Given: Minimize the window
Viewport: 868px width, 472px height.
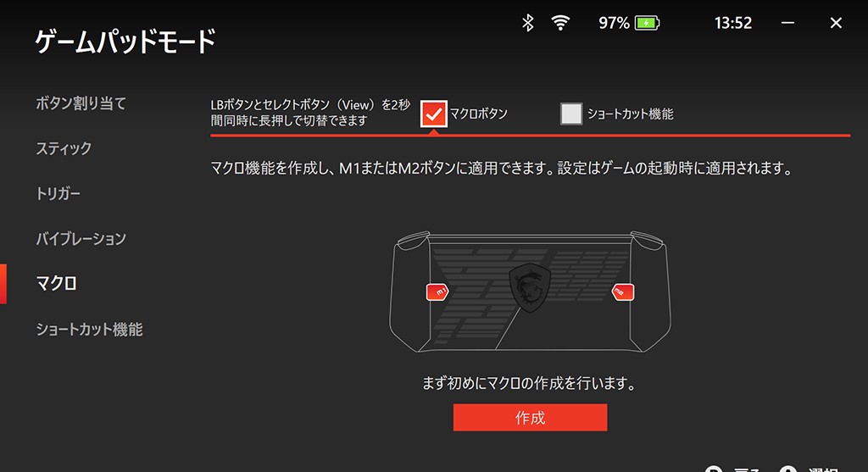Looking at the screenshot, I should [787, 23].
